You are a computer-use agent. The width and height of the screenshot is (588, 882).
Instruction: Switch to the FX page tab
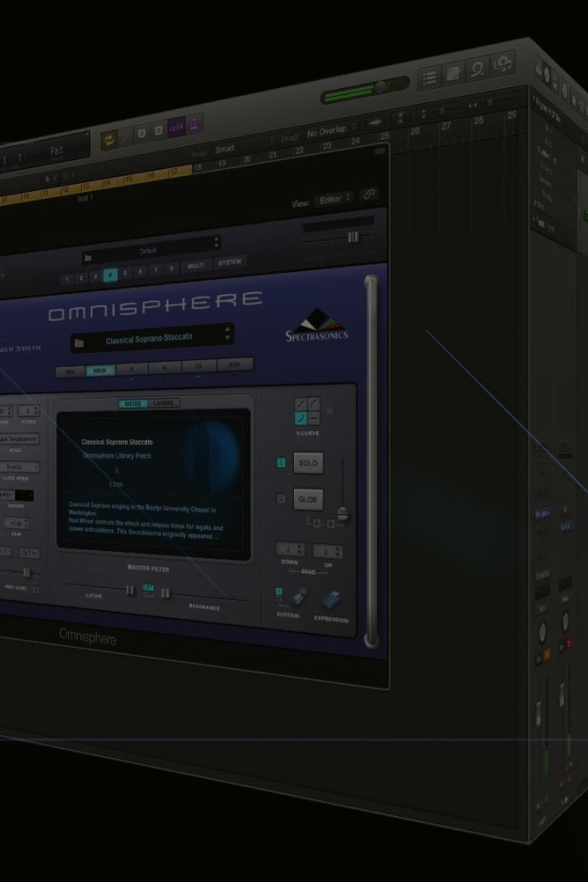[198, 366]
